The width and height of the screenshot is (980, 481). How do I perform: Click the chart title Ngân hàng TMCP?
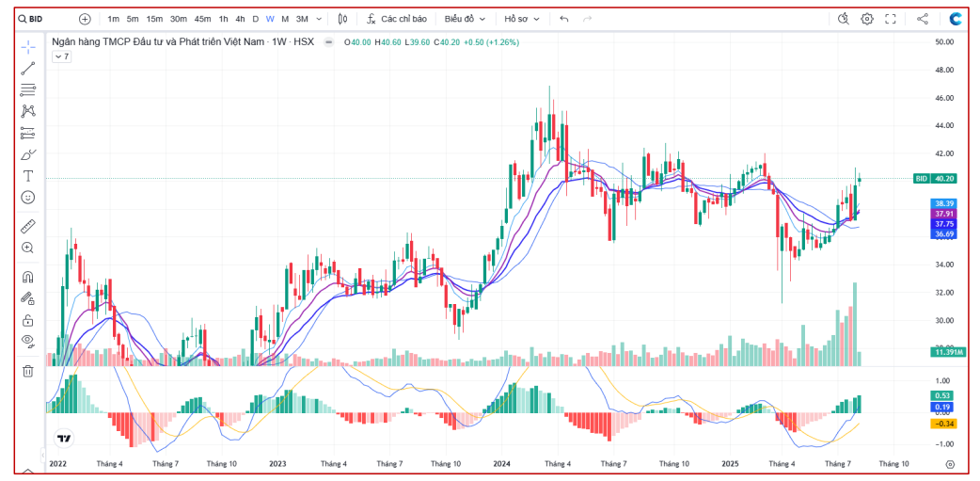[182, 42]
